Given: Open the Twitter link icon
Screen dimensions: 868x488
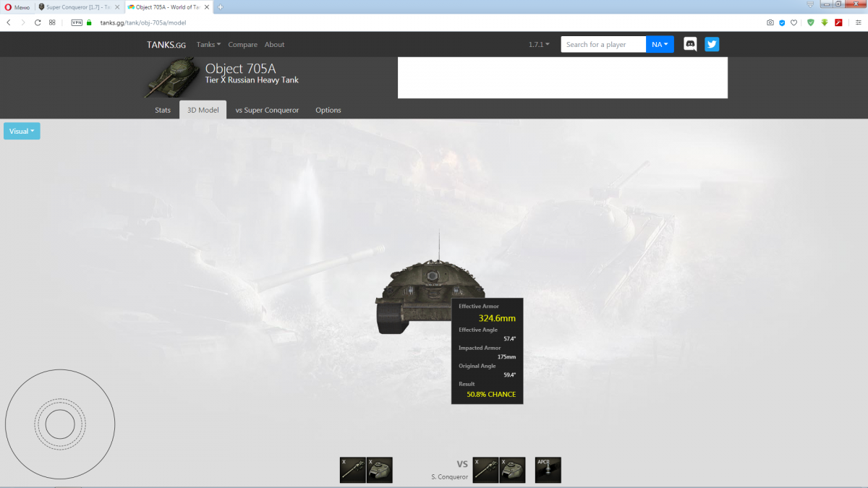Looking at the screenshot, I should (712, 44).
